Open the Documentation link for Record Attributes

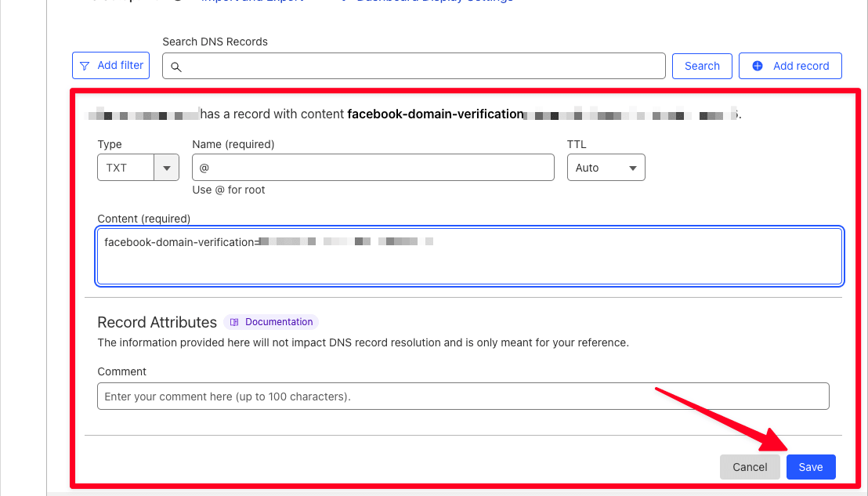(271, 322)
